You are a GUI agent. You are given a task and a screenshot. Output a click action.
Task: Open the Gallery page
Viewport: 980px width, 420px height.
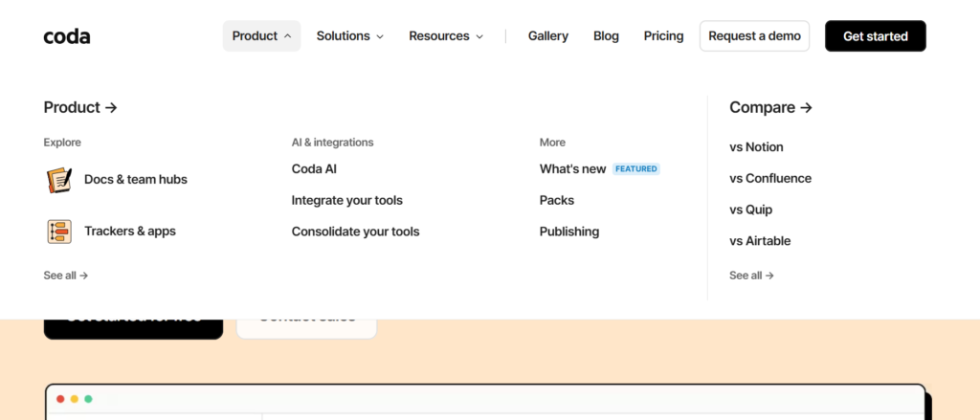coord(547,36)
